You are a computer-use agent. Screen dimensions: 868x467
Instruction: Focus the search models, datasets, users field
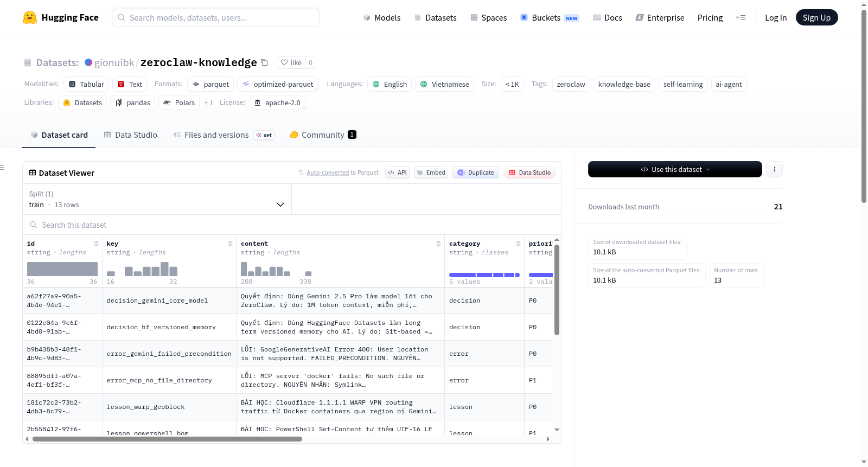216,17
